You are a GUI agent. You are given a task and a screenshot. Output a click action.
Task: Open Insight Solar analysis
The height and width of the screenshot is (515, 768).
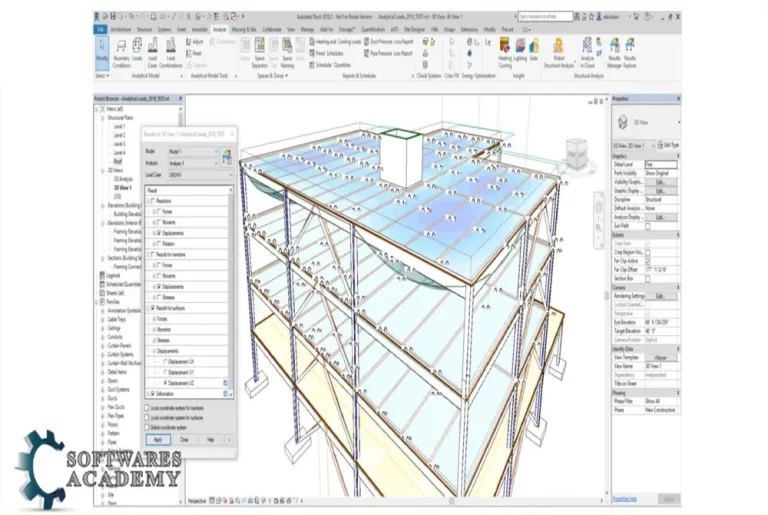tap(534, 50)
